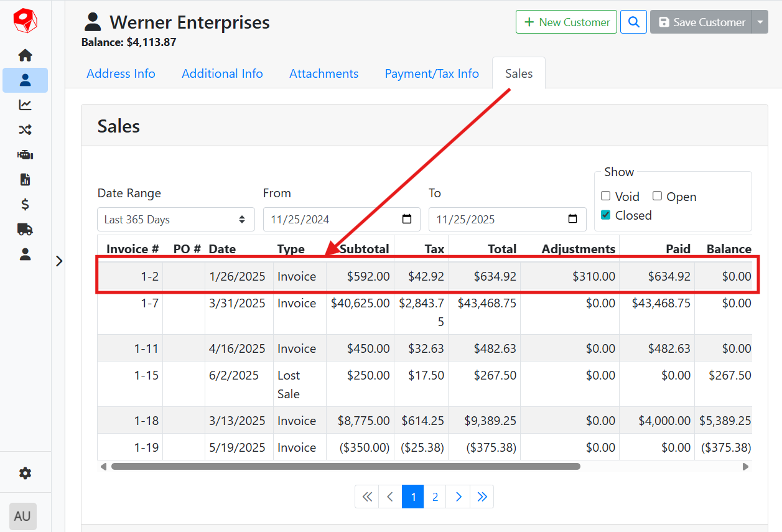Uncheck the Closed checkbox
Screen dimensions: 782x532
tap(605, 215)
